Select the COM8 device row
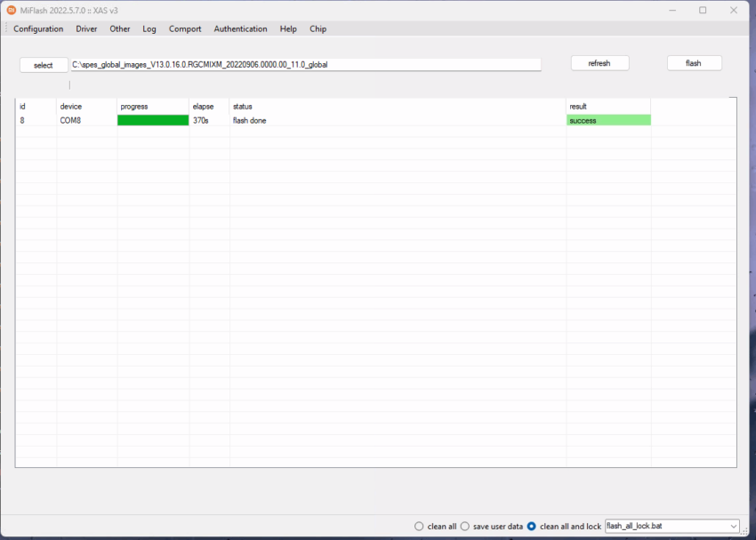The width and height of the screenshot is (756, 540). pos(71,120)
